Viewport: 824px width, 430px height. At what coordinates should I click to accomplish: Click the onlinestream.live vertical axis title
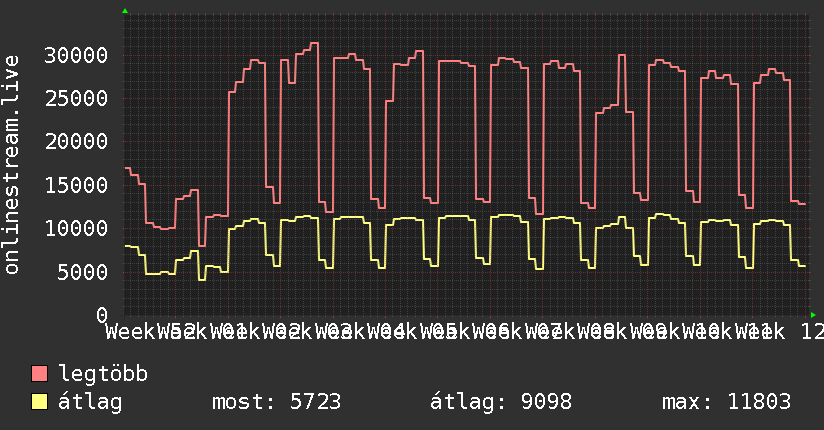(11, 165)
